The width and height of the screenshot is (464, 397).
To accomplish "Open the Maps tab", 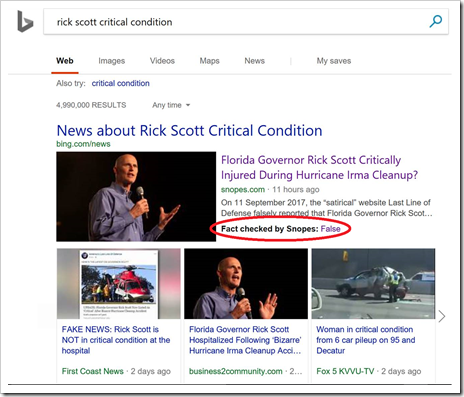I will tap(210, 61).
